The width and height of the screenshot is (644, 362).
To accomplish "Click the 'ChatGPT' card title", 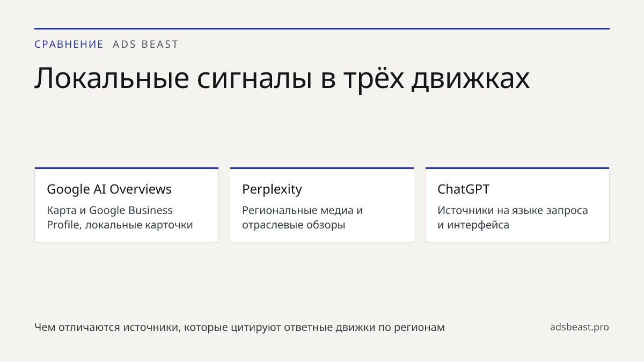I will [464, 189].
